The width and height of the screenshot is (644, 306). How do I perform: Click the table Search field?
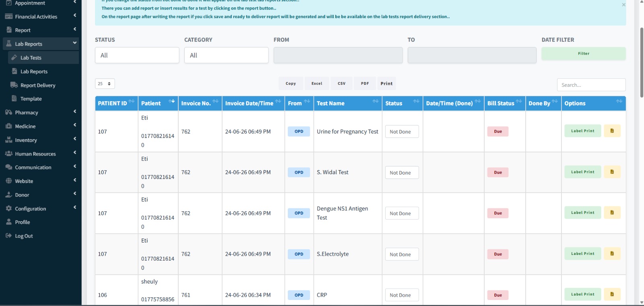click(591, 85)
